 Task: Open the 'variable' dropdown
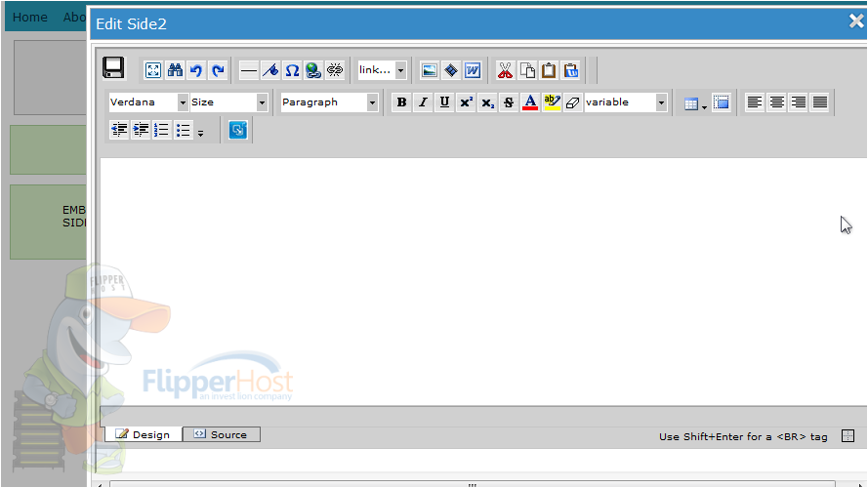point(626,102)
